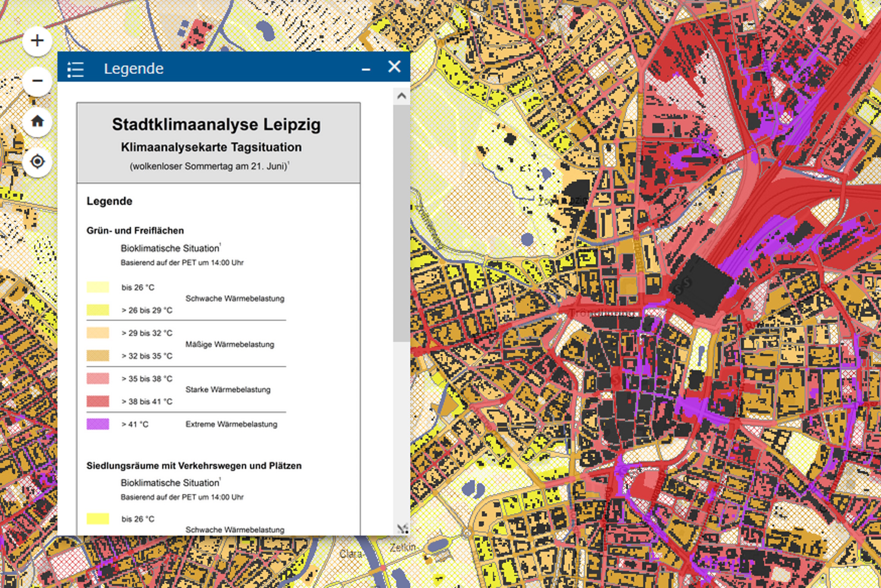Click the > 35 bis 38 °C pink swatch

click(98, 379)
